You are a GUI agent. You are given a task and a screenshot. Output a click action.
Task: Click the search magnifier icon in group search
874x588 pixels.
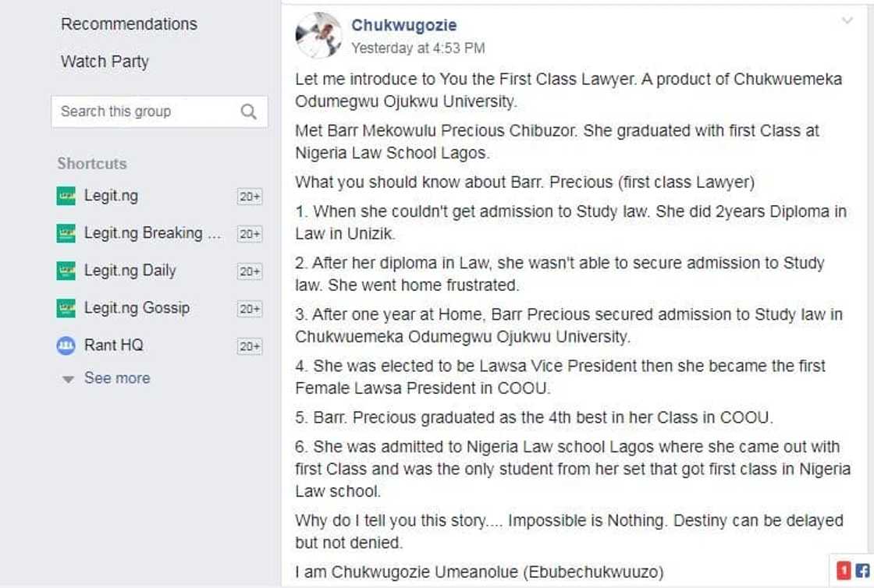click(249, 112)
